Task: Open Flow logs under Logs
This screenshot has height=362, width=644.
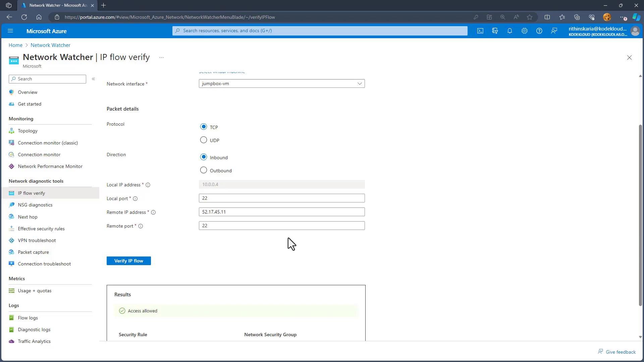Action: pyautogui.click(x=28, y=318)
